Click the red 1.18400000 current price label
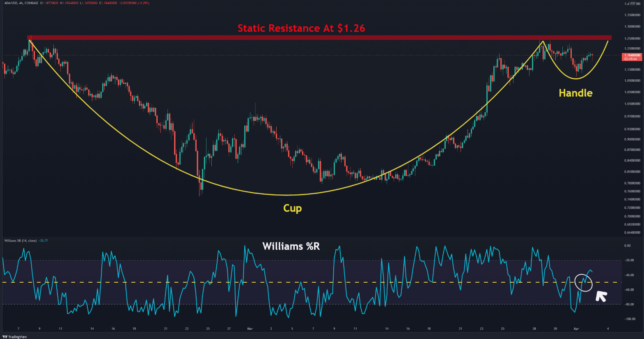This screenshot has height=339, width=644. pyautogui.click(x=632, y=55)
